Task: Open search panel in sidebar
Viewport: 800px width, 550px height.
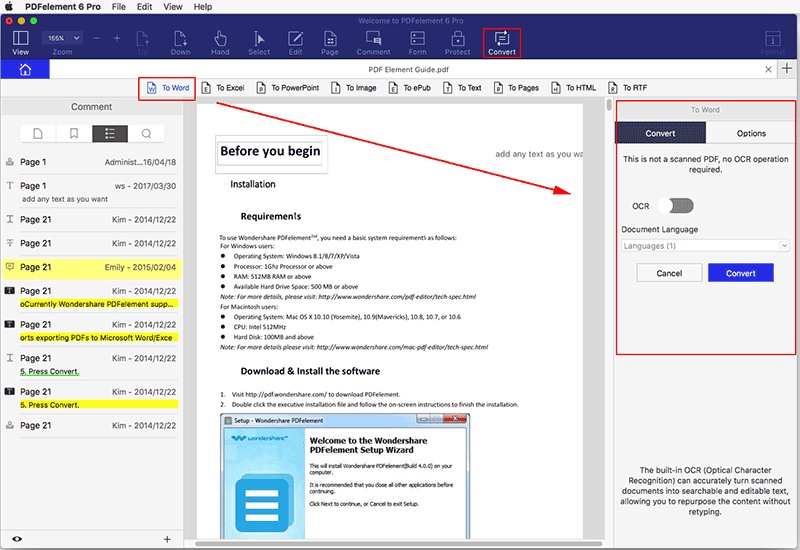Action: coord(146,134)
